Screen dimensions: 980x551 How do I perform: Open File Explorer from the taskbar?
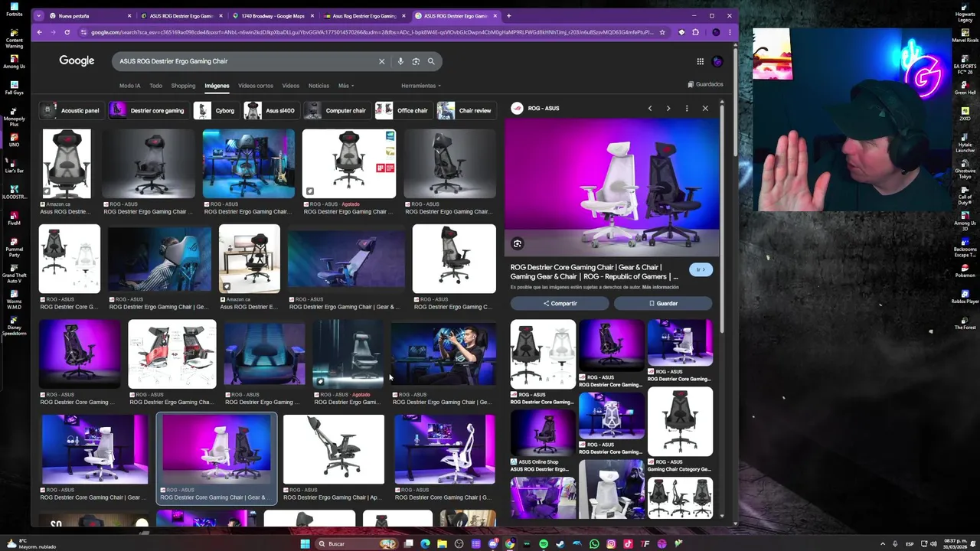tap(443, 544)
